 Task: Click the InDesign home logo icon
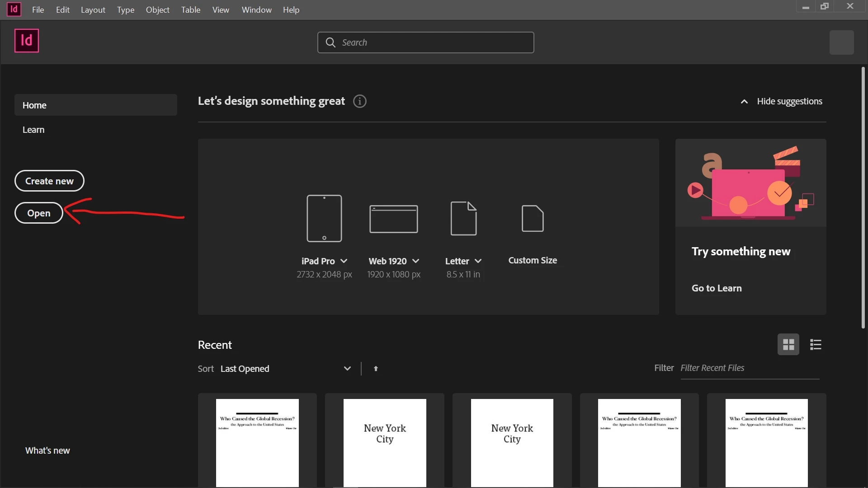(27, 41)
